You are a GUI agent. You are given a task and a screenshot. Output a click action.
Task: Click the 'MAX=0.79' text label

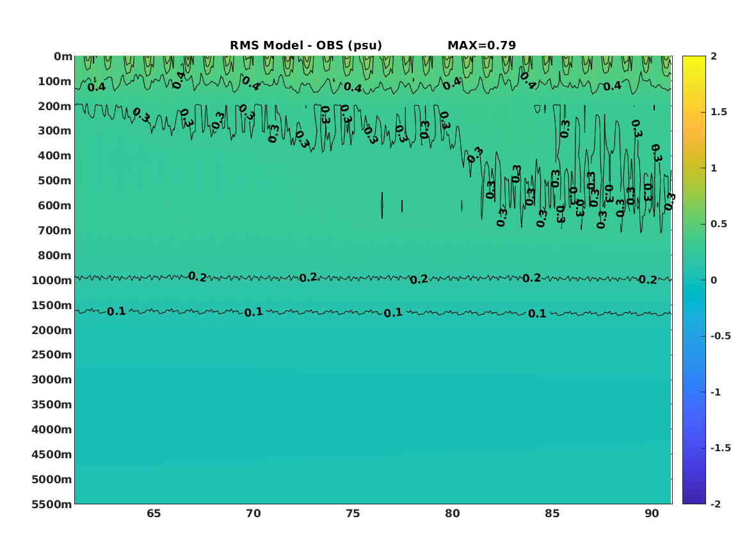click(481, 45)
